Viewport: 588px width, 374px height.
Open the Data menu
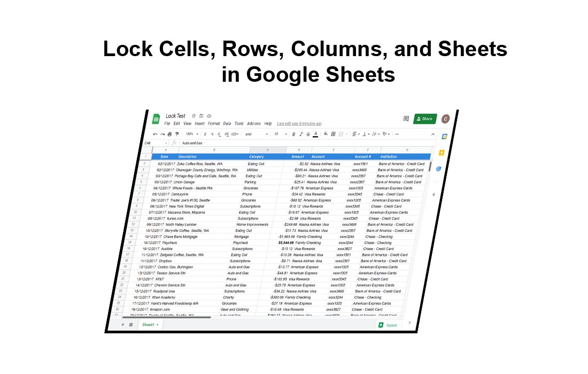click(x=227, y=123)
